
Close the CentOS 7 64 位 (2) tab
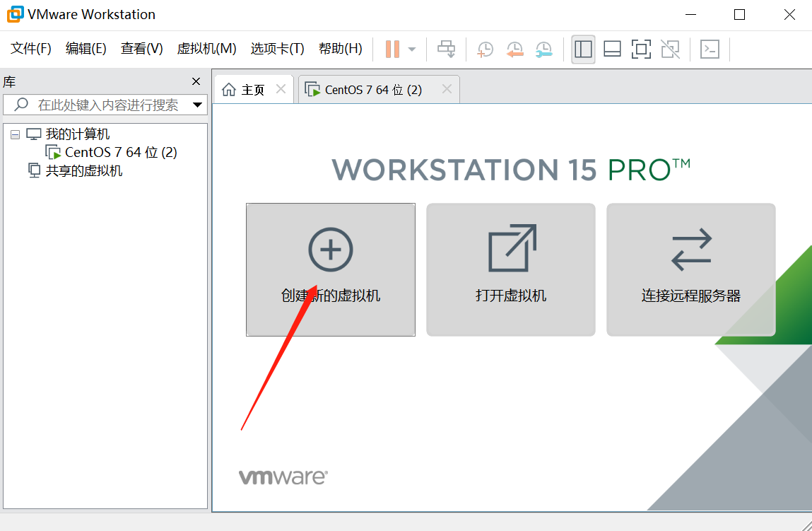tap(447, 89)
